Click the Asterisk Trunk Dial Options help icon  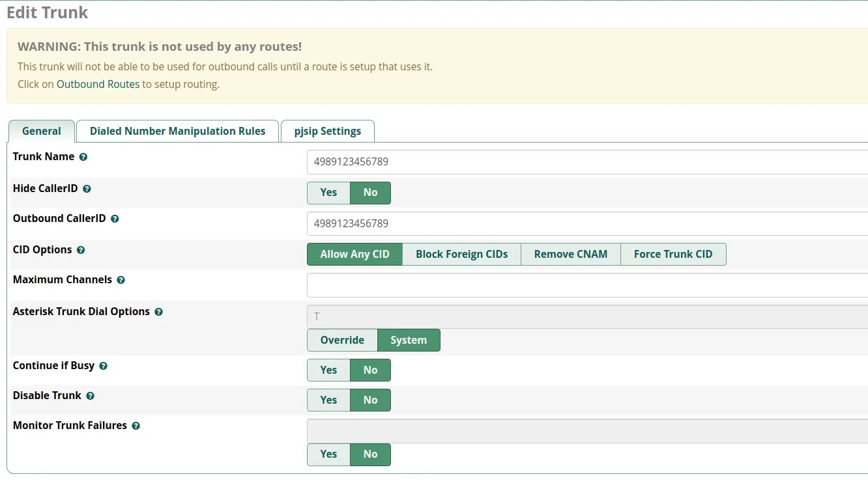tap(158, 312)
